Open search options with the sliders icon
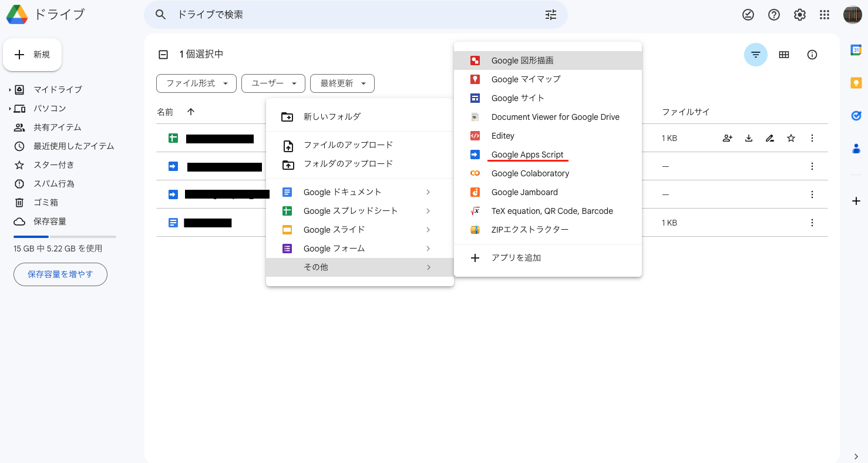 (x=550, y=14)
